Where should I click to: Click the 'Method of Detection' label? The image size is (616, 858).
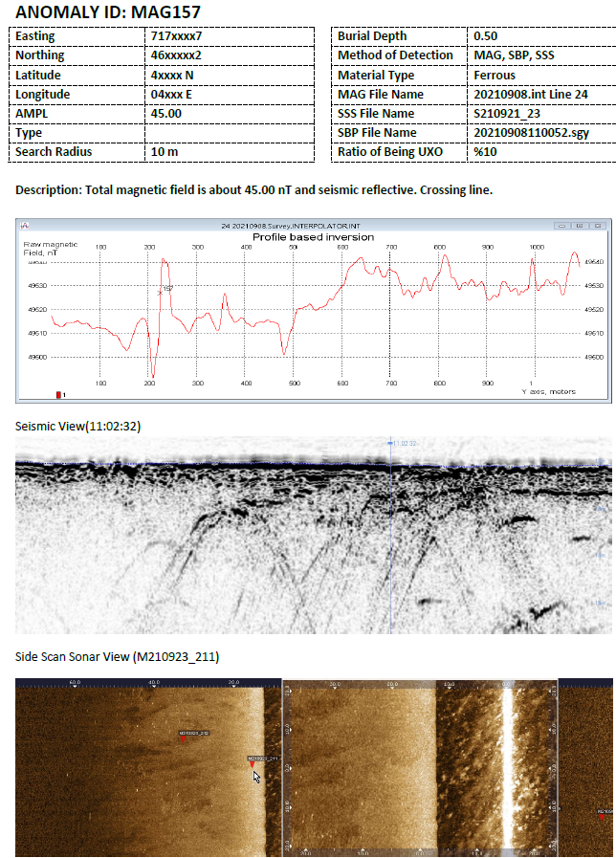point(395,55)
